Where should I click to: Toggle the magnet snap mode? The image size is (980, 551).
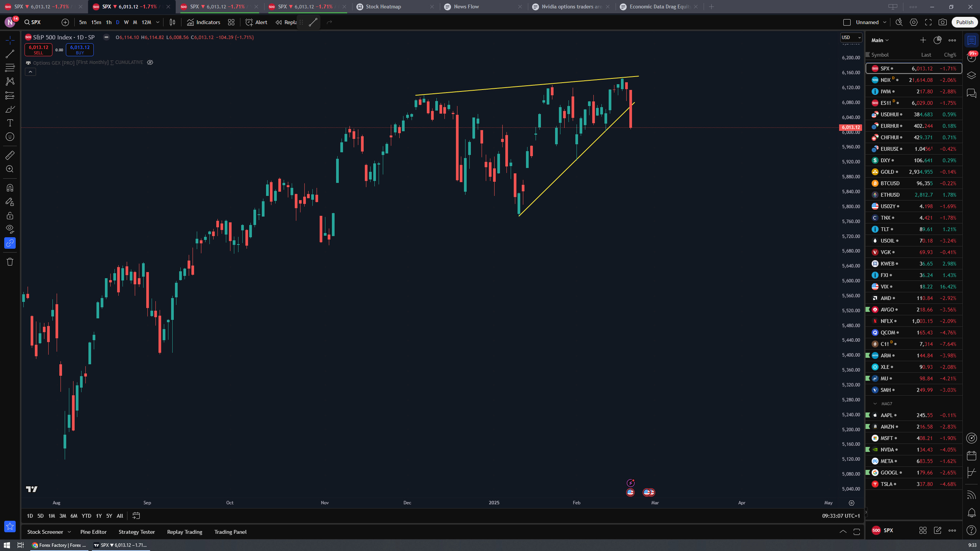pyautogui.click(x=10, y=188)
